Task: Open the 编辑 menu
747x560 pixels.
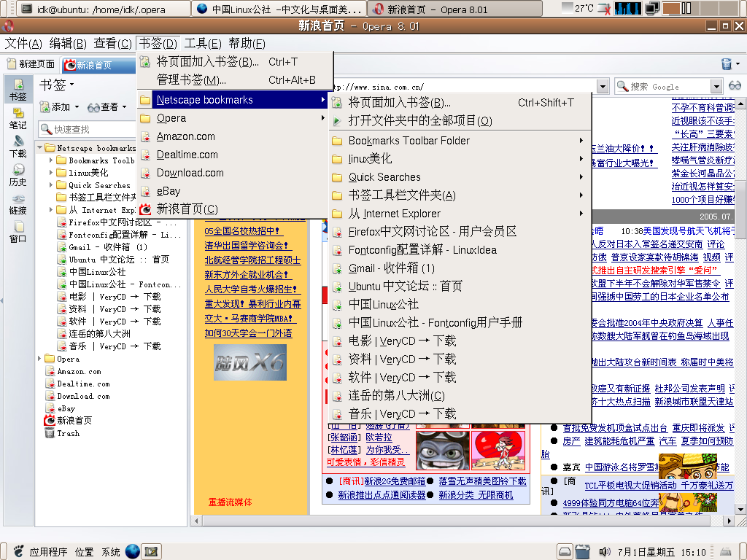Action: tap(68, 44)
